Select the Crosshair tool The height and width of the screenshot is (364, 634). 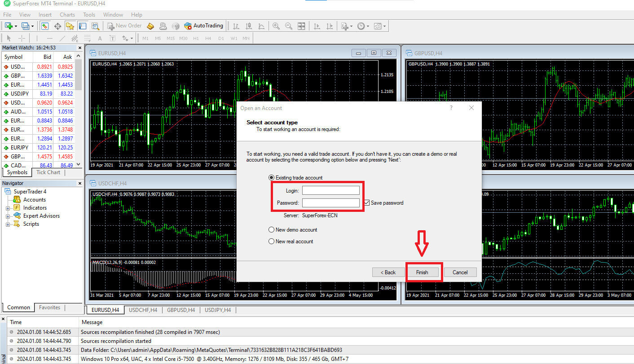[x=22, y=38]
